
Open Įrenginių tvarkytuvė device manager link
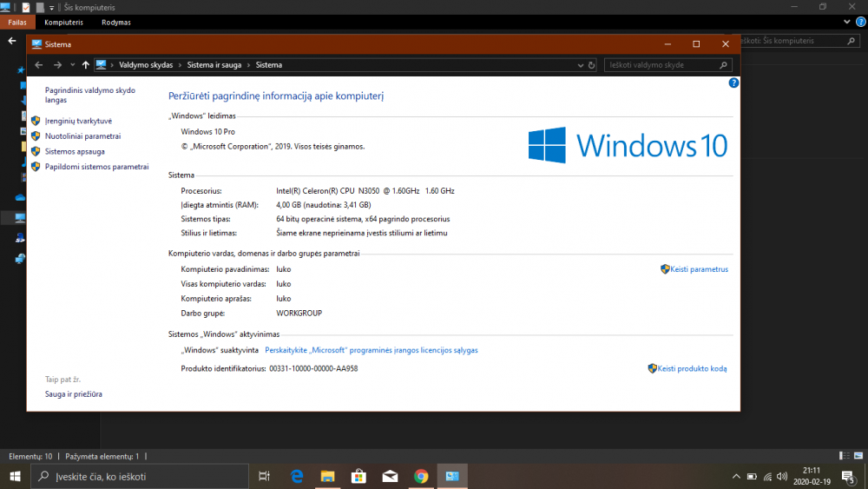tap(78, 121)
